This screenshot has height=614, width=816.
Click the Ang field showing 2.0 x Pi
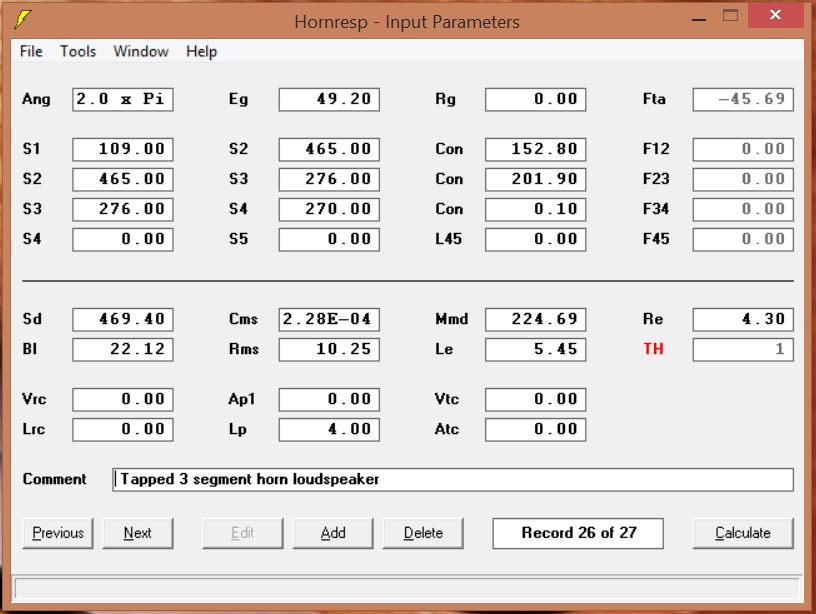[x=123, y=99]
